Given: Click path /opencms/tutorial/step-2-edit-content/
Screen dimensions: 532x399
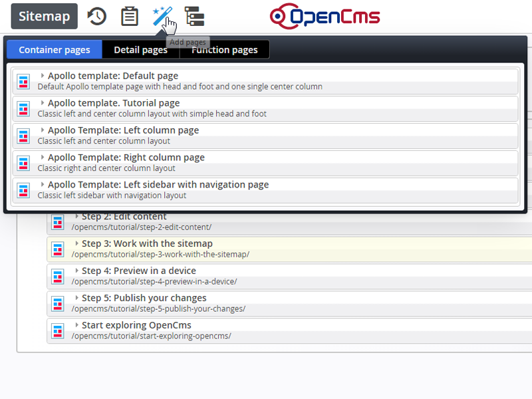Looking at the screenshot, I should [x=142, y=227].
